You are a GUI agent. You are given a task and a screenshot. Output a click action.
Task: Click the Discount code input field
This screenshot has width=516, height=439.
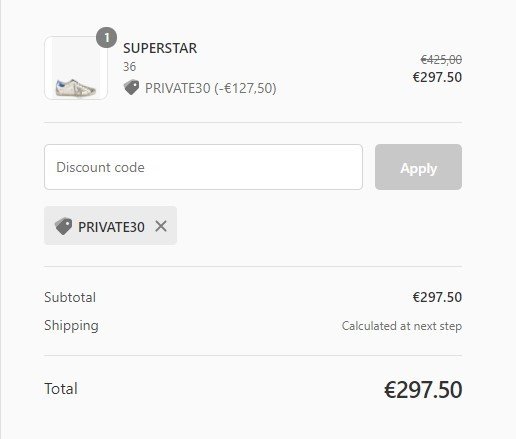[x=203, y=167]
